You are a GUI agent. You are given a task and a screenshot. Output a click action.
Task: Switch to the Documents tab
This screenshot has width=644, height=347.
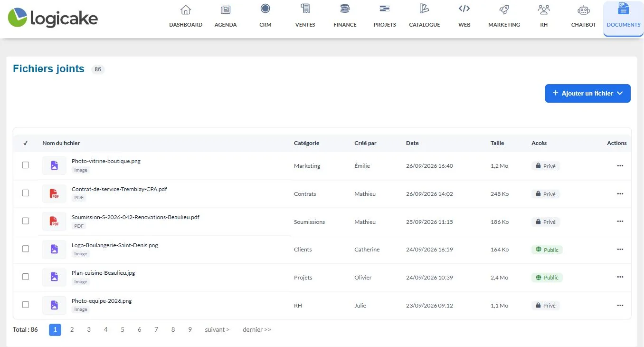(x=624, y=19)
